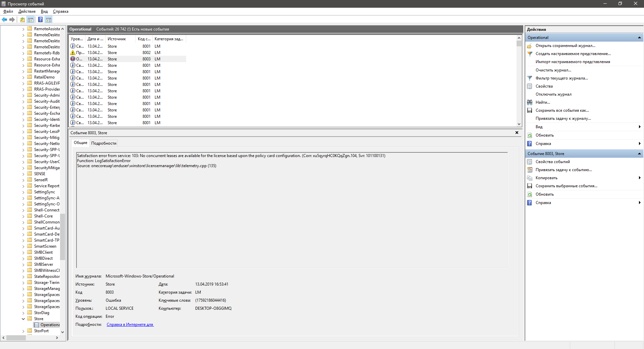The image size is (644, 349).
Task: Open the Действие menu
Action: click(x=27, y=11)
